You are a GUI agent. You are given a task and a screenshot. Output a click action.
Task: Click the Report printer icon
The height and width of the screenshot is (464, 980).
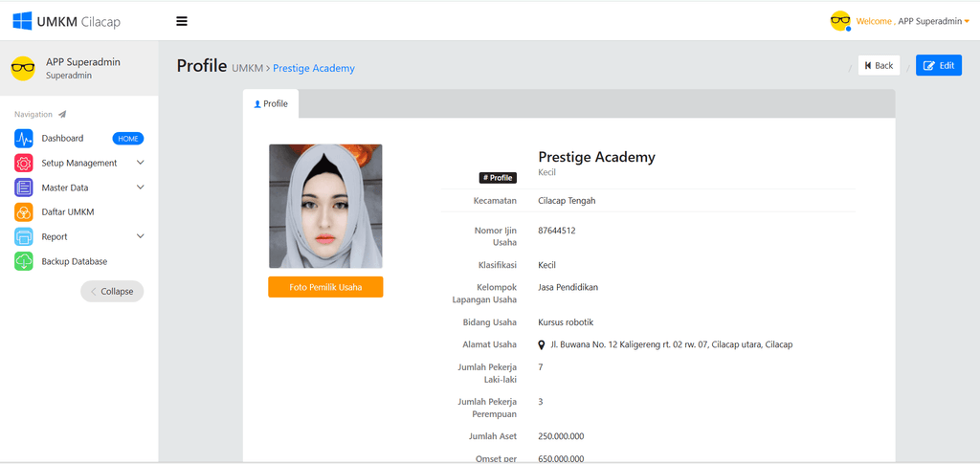coord(24,236)
